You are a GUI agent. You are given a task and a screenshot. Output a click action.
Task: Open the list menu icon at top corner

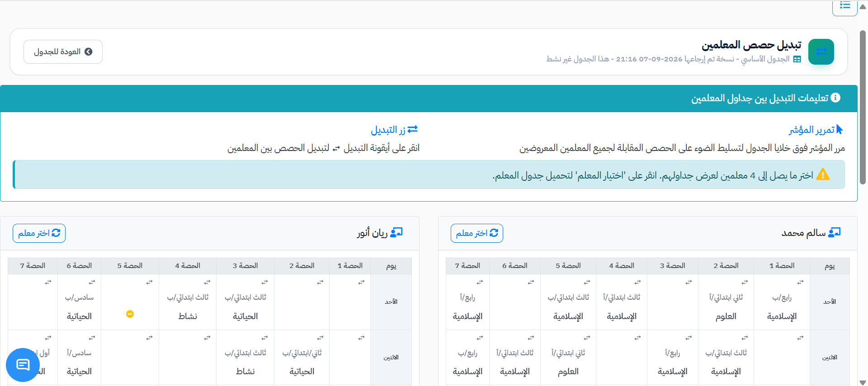[845, 6]
